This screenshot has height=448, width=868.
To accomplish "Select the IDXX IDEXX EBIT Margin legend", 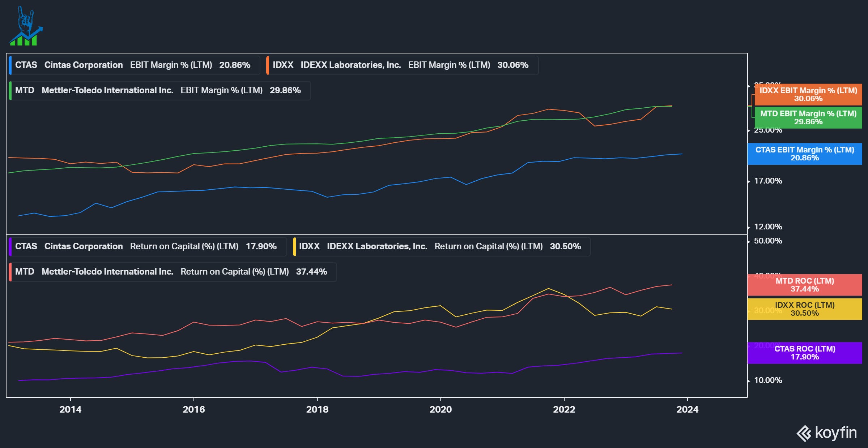I will coord(402,65).
